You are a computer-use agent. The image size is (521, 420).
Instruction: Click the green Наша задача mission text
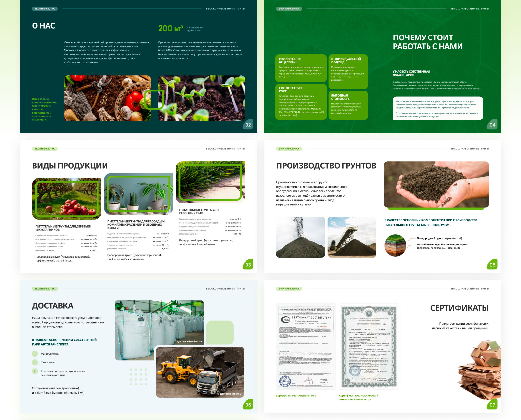coord(44,109)
